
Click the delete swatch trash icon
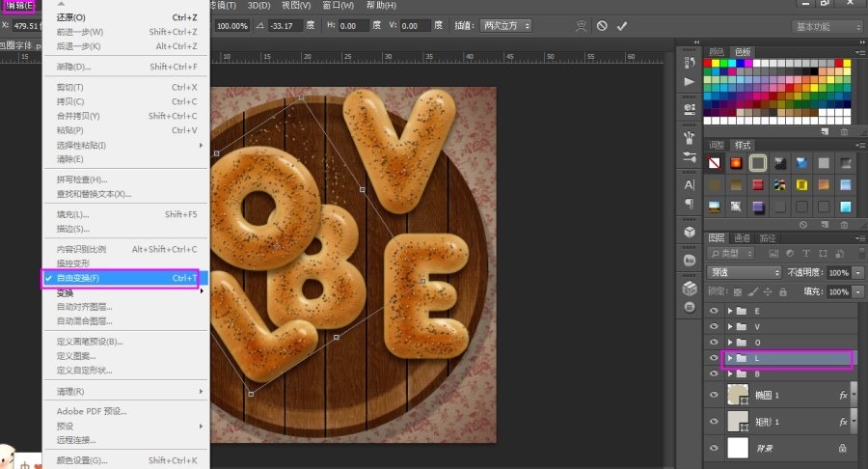(844, 132)
